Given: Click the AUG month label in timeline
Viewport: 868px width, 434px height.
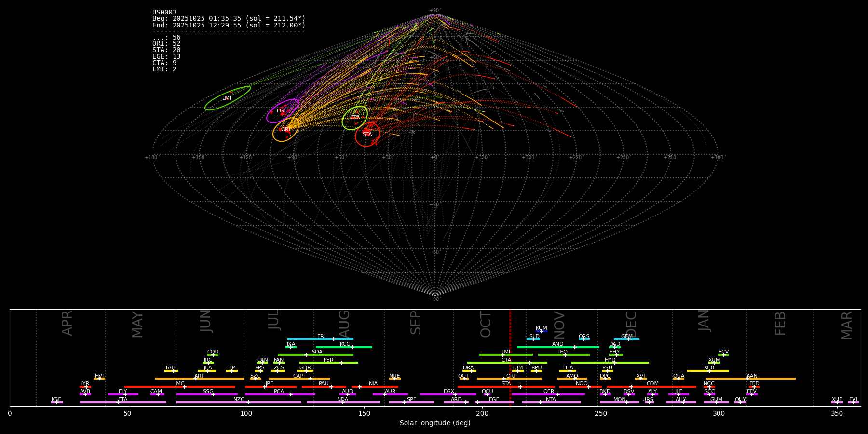Looking at the screenshot, I should (x=344, y=324).
